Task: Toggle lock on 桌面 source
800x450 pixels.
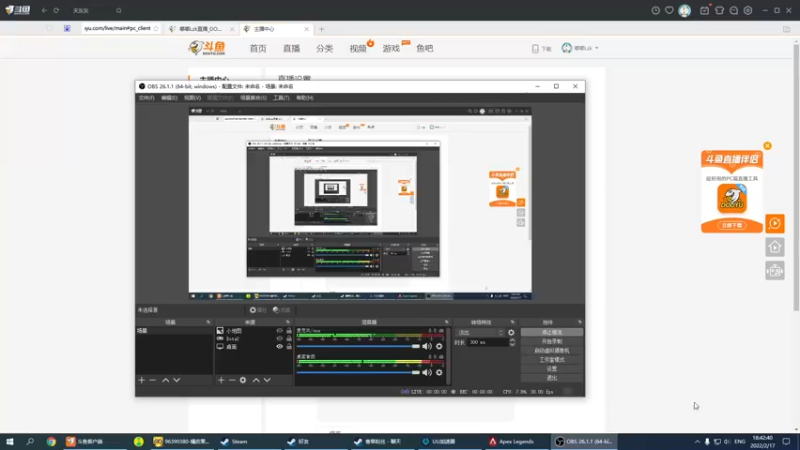Action: [x=289, y=346]
